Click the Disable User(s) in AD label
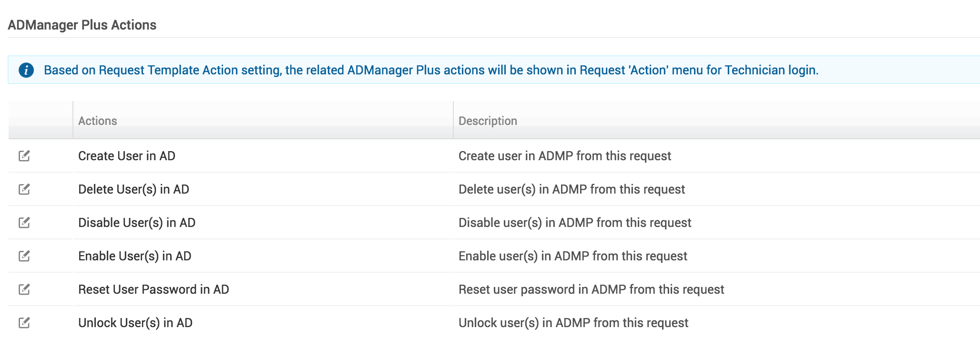The width and height of the screenshot is (980, 350). click(137, 223)
